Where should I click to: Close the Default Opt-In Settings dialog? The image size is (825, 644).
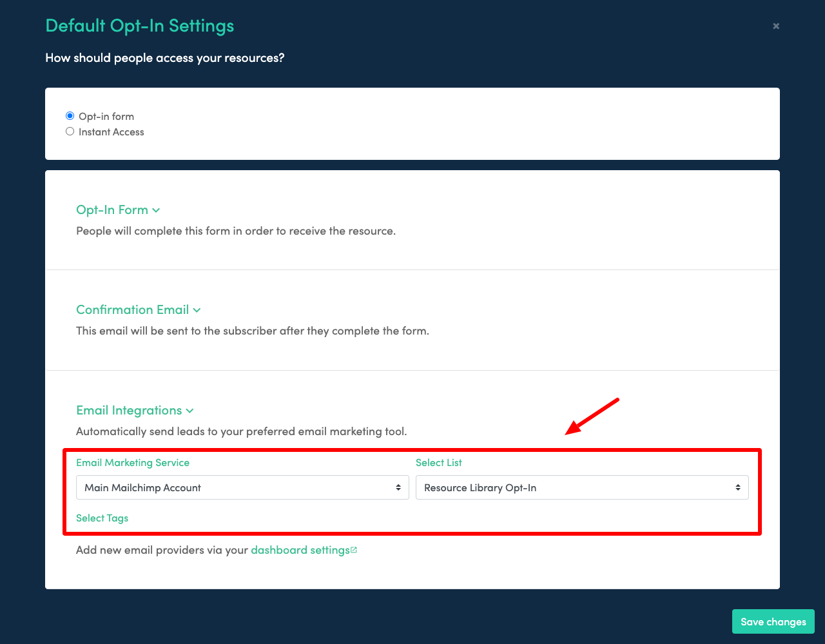click(x=775, y=26)
